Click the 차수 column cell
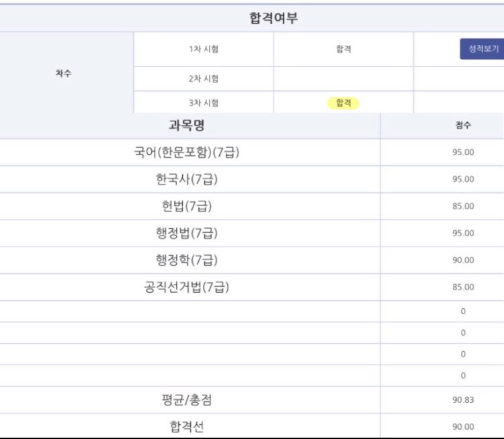This screenshot has height=439, width=504. pos(63,73)
